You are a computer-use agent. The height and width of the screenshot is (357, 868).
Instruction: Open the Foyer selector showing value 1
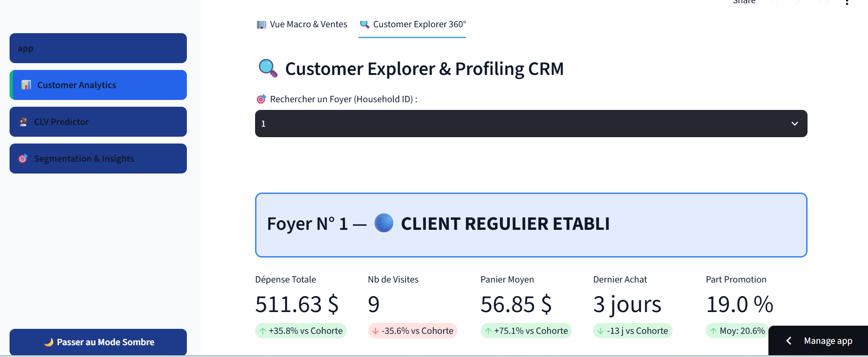(x=531, y=124)
